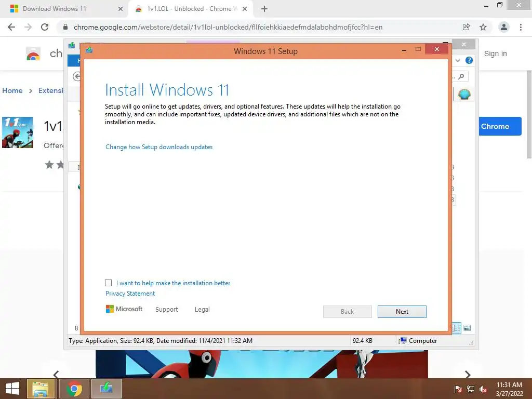Close the File Explorer window
532x399 pixels.
[x=464, y=45]
